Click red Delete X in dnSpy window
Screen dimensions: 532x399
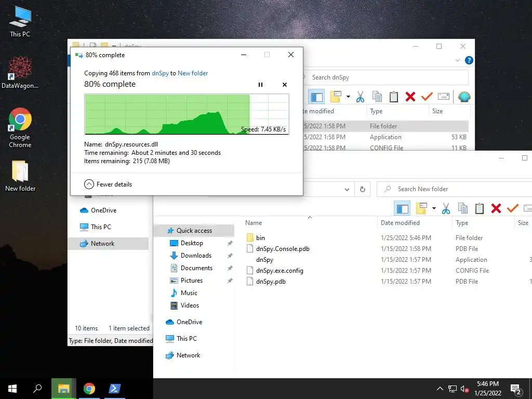(410, 97)
